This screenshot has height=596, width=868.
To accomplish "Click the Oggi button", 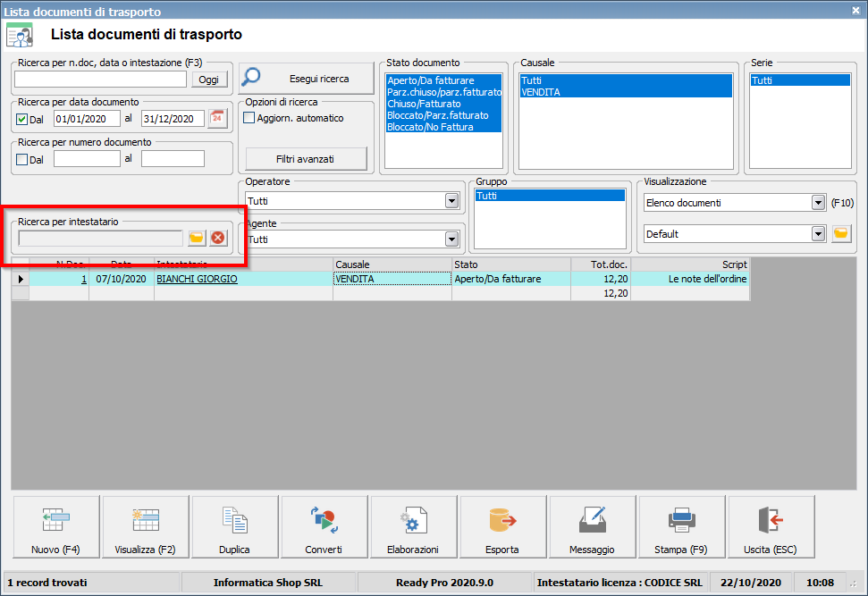I will 209,80.
